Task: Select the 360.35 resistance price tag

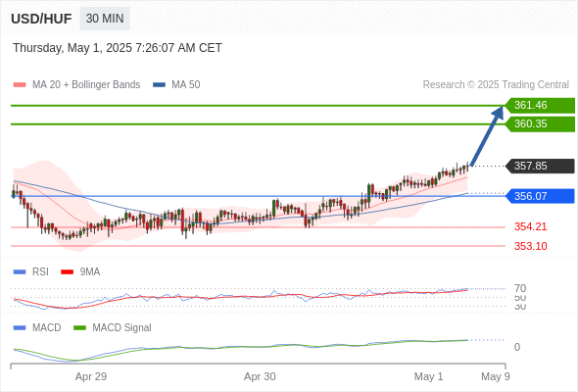Action: coord(540,123)
